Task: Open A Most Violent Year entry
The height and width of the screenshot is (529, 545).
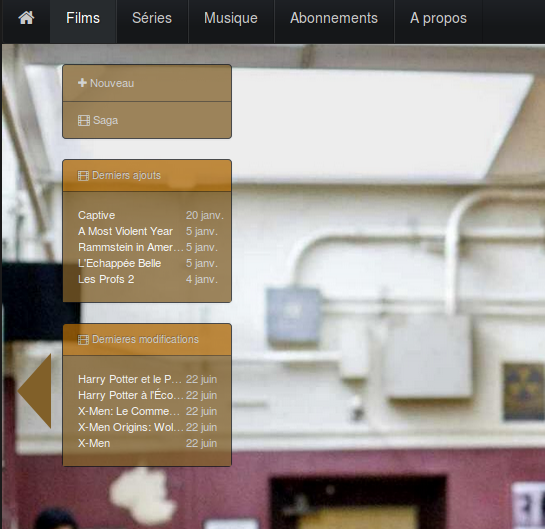Action: click(125, 231)
